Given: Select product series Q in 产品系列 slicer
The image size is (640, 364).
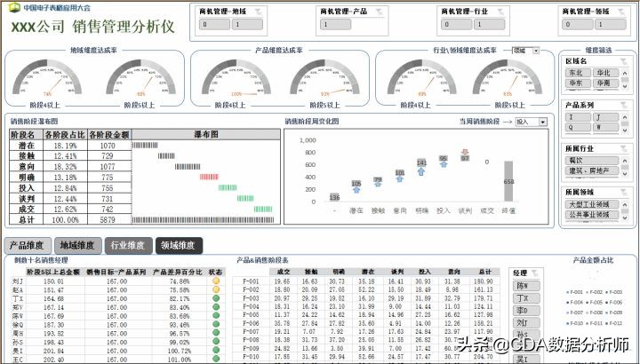Looking at the screenshot, I should [578, 127].
